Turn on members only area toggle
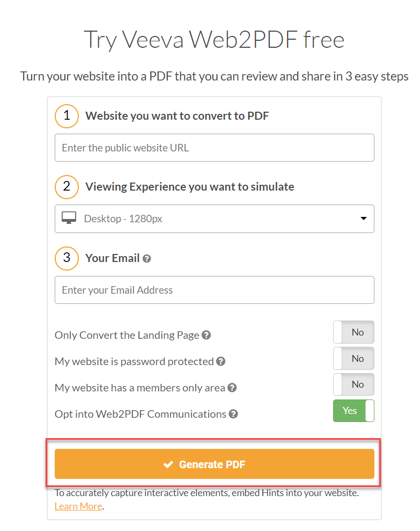Screen dimensions: 420x531 click(x=353, y=384)
